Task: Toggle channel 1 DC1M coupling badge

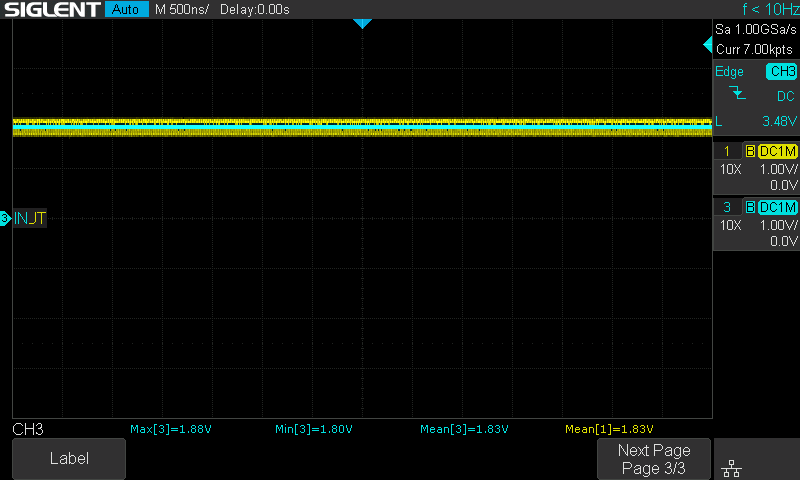Action: coord(778,151)
